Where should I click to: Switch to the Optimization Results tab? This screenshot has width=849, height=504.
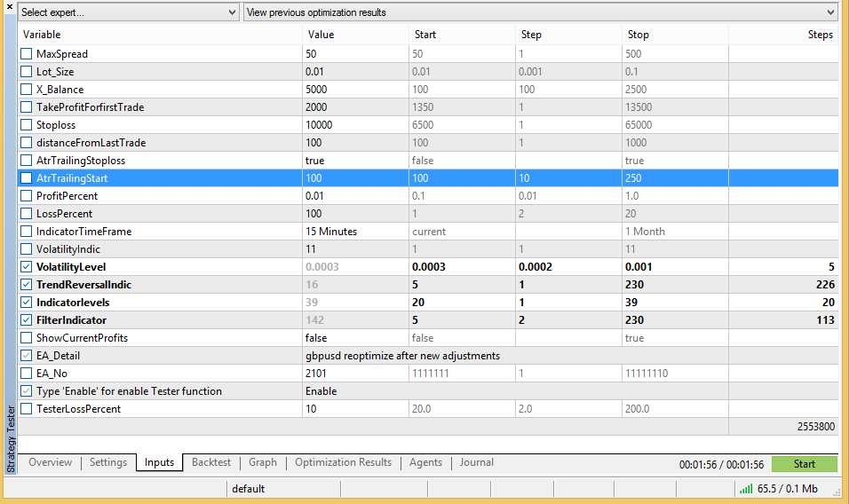click(x=343, y=462)
